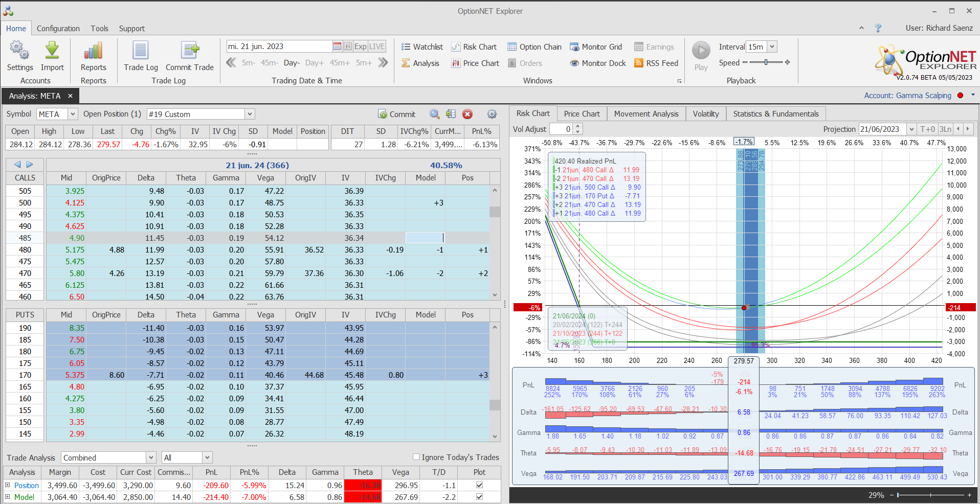Screen dimensions: 980x504
Task: Open the trading date calendar picker
Action: pos(337,47)
